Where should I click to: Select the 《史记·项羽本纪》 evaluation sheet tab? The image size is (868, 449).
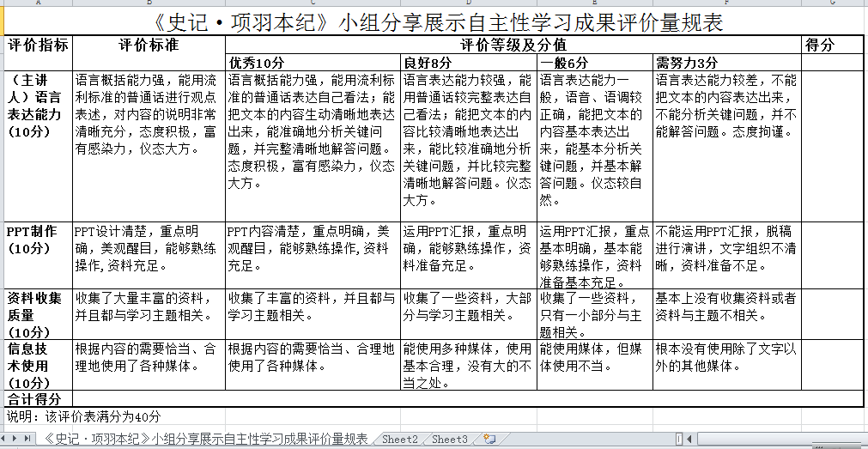coord(205,439)
